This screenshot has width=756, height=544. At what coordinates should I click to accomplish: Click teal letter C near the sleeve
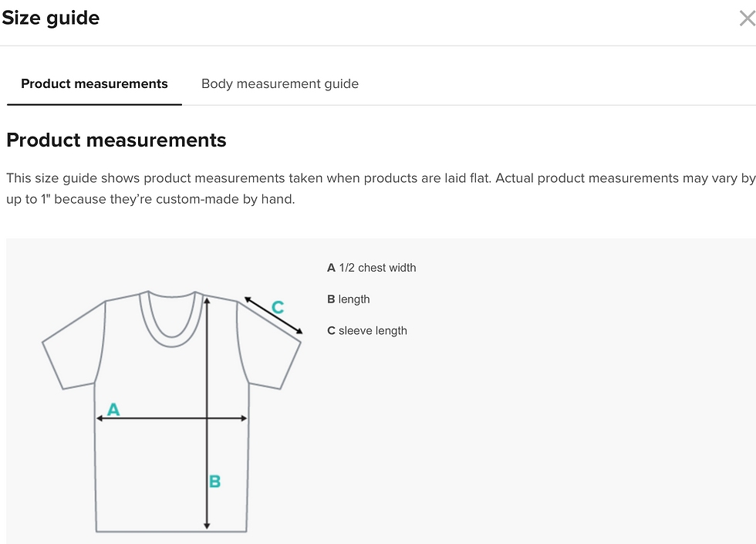pyautogui.click(x=278, y=307)
